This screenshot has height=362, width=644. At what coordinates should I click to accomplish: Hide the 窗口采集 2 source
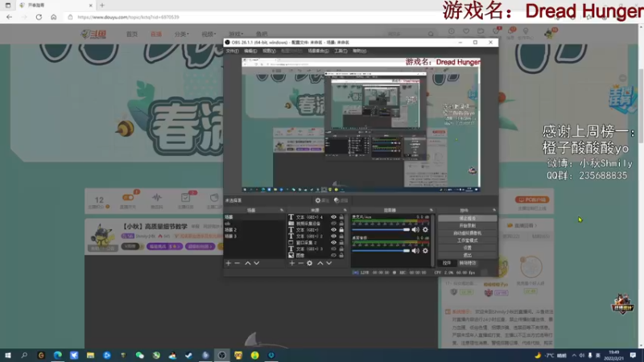tap(333, 243)
